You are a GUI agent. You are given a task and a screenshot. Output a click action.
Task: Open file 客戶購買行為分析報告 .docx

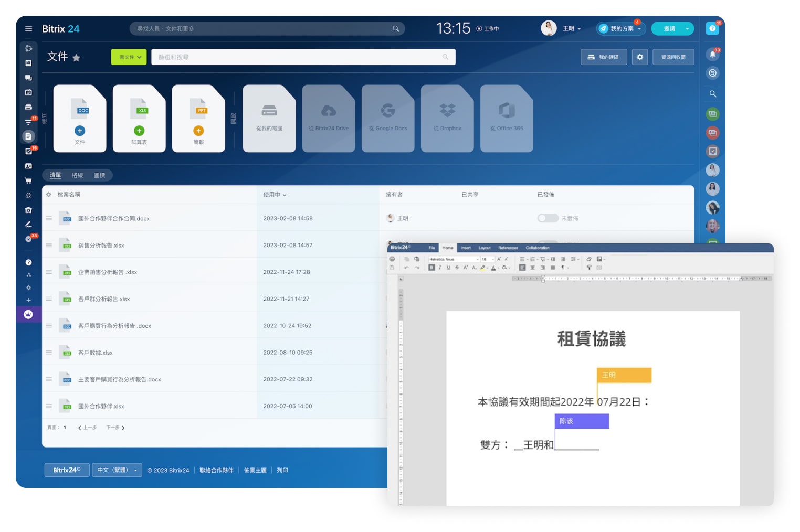click(114, 326)
